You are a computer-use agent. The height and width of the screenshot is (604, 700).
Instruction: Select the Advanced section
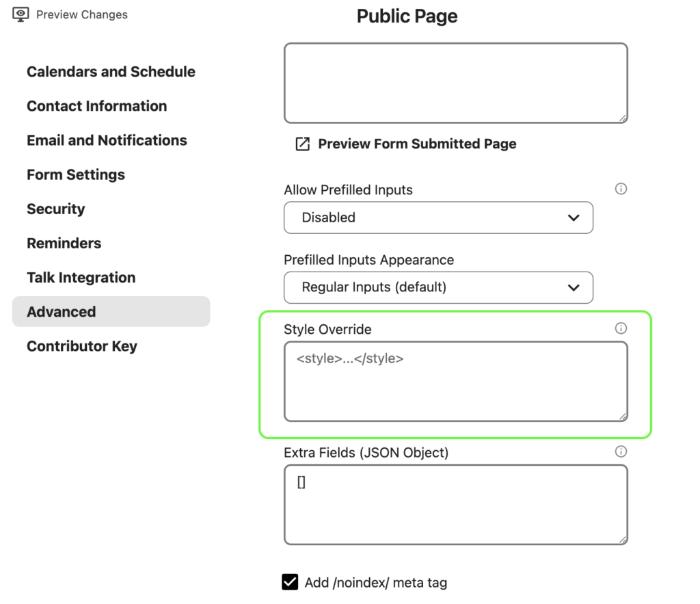(111, 311)
